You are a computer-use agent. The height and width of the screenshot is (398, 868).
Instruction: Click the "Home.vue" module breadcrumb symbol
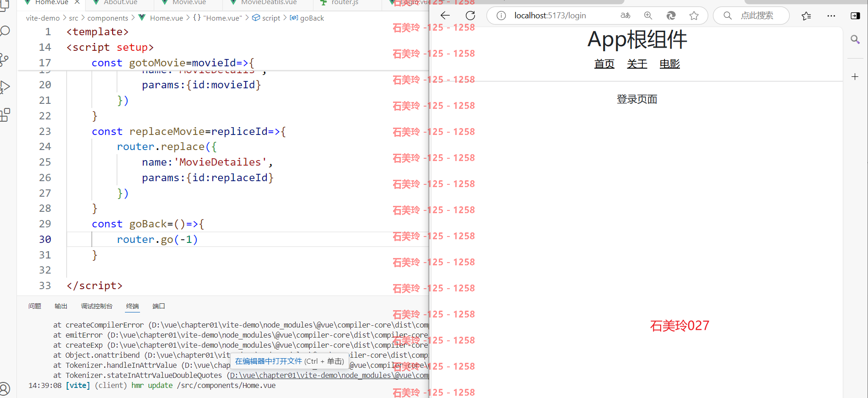point(218,18)
